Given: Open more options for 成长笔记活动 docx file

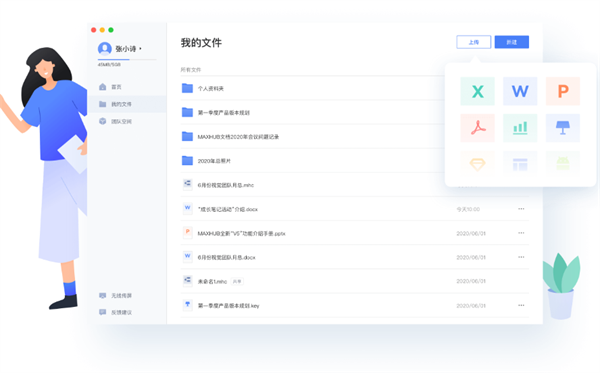Looking at the screenshot, I should click(x=521, y=209).
